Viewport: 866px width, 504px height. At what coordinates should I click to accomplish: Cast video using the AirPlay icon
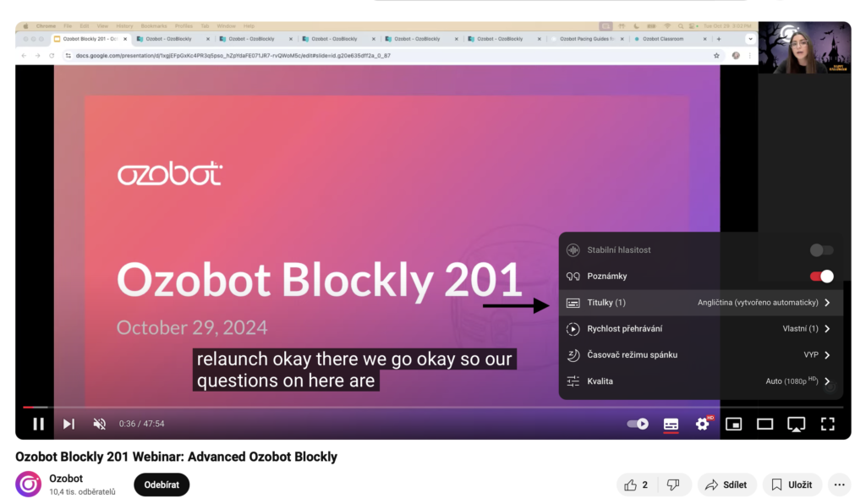(x=797, y=424)
